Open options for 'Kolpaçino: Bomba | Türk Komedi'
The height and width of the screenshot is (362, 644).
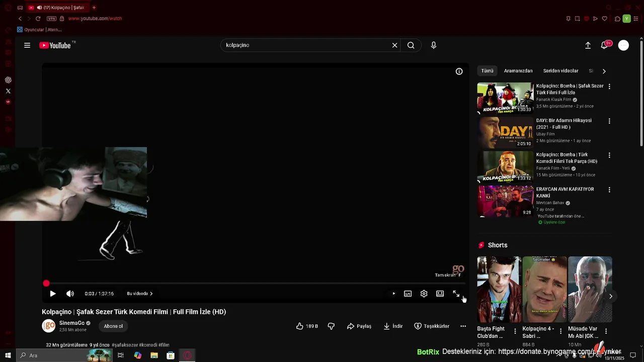tap(609, 155)
